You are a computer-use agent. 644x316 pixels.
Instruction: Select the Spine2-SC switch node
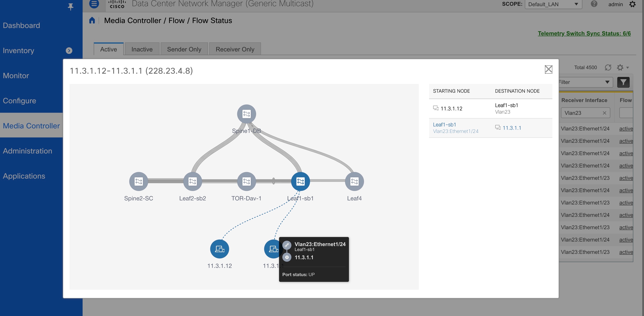point(138,181)
